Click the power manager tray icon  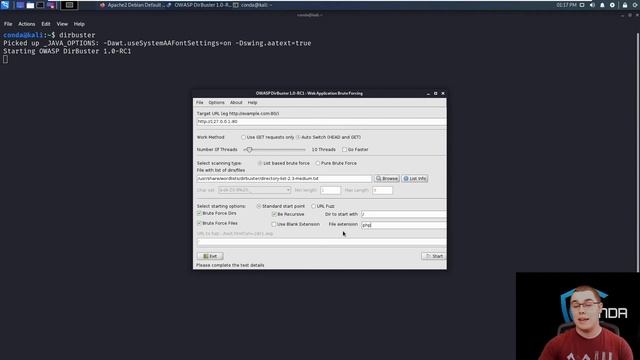point(612,5)
